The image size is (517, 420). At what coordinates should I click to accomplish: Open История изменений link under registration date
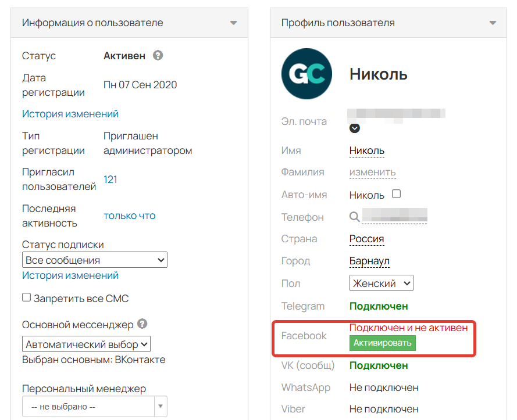tap(70, 114)
